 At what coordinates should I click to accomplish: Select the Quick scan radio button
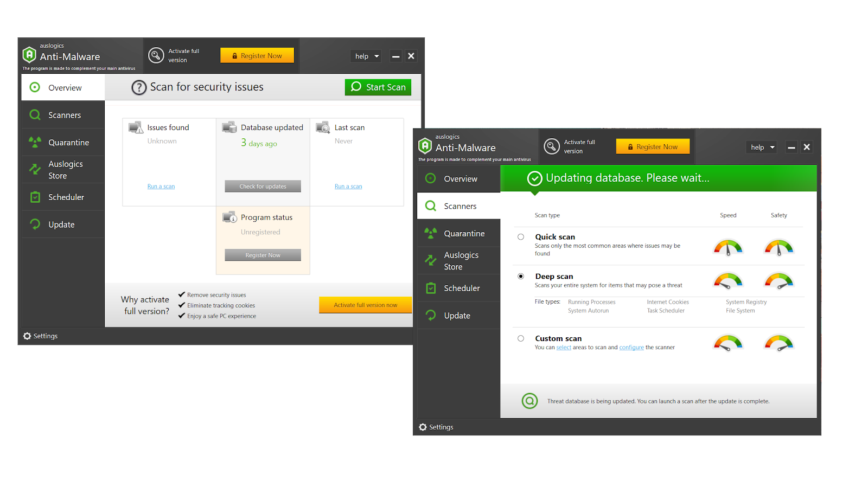521,237
